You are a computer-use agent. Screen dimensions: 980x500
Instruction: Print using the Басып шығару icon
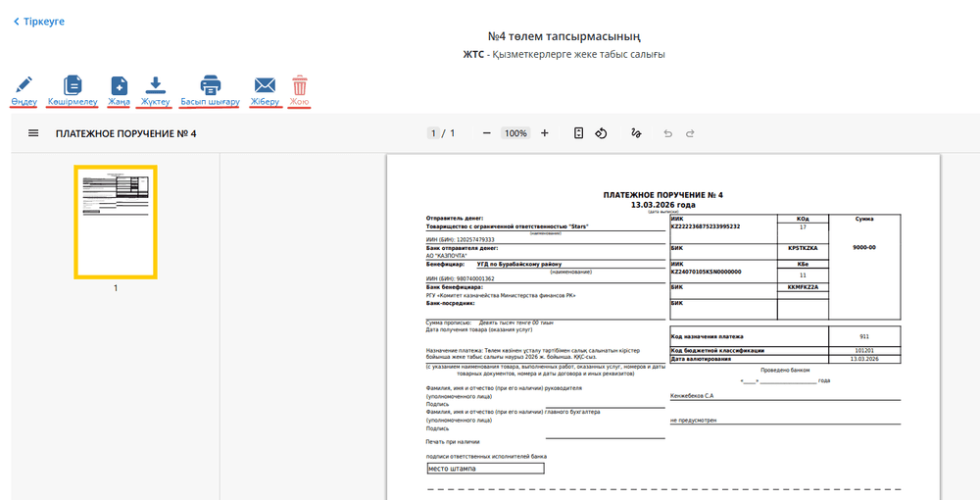tap(210, 85)
